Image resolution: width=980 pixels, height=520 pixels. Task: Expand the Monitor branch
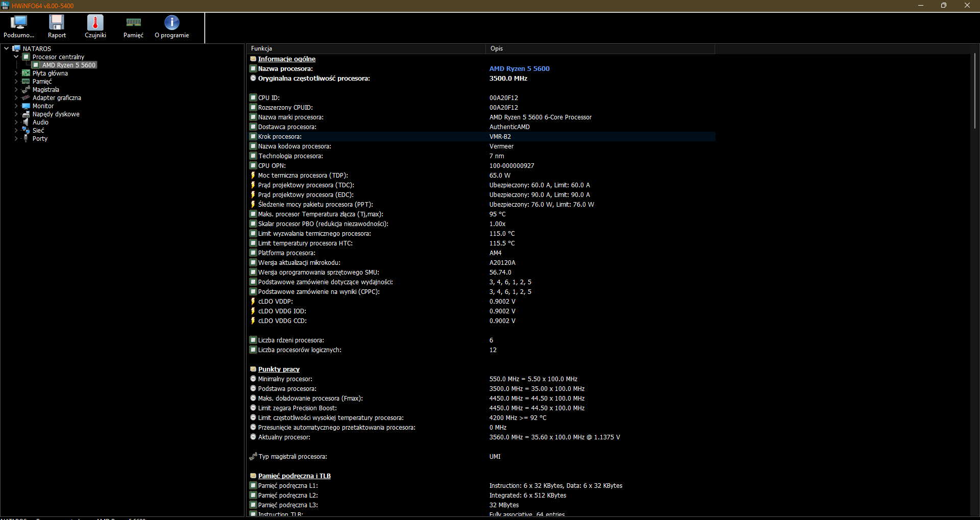pos(16,106)
